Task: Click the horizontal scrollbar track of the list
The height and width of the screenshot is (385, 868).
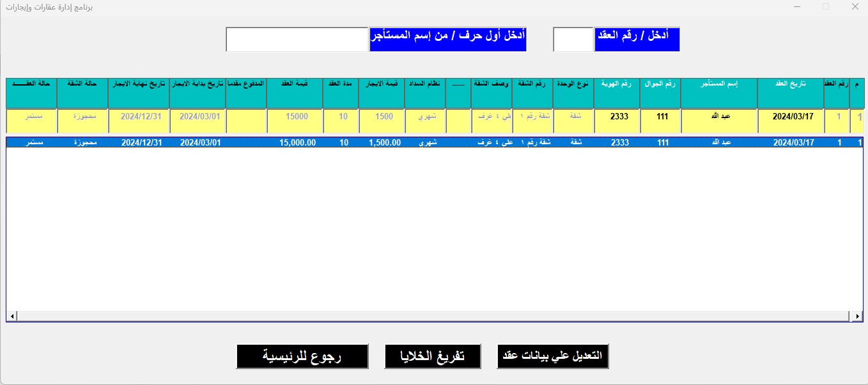Action: coord(435,316)
